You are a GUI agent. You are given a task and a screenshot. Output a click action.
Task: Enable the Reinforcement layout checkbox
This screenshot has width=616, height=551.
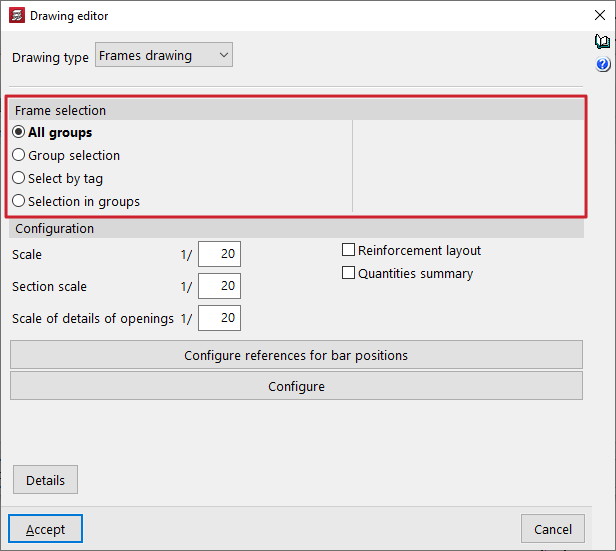[x=349, y=250]
